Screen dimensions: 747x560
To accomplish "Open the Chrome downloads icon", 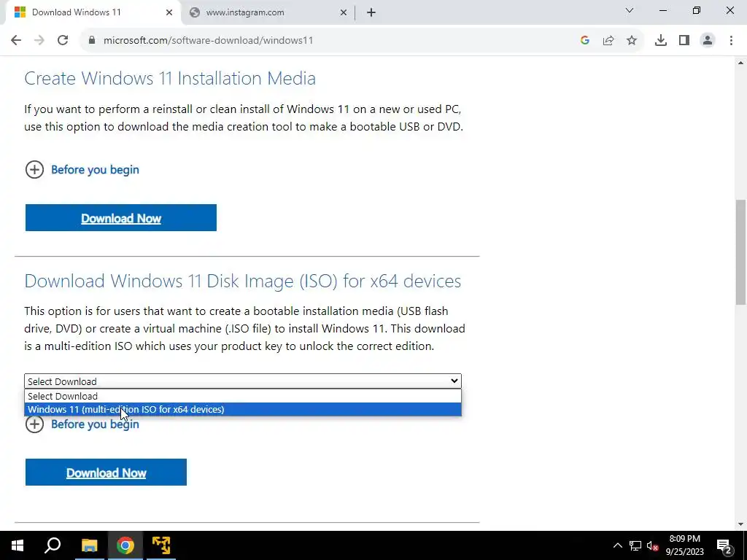I will coord(661,41).
